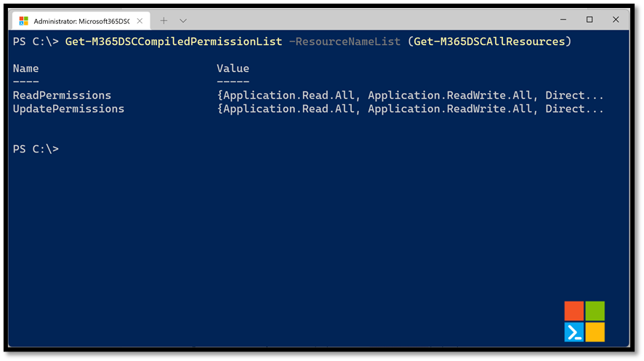Click the empty PS C:\> prompt line
Viewport: 644px width, 361px height.
36,149
